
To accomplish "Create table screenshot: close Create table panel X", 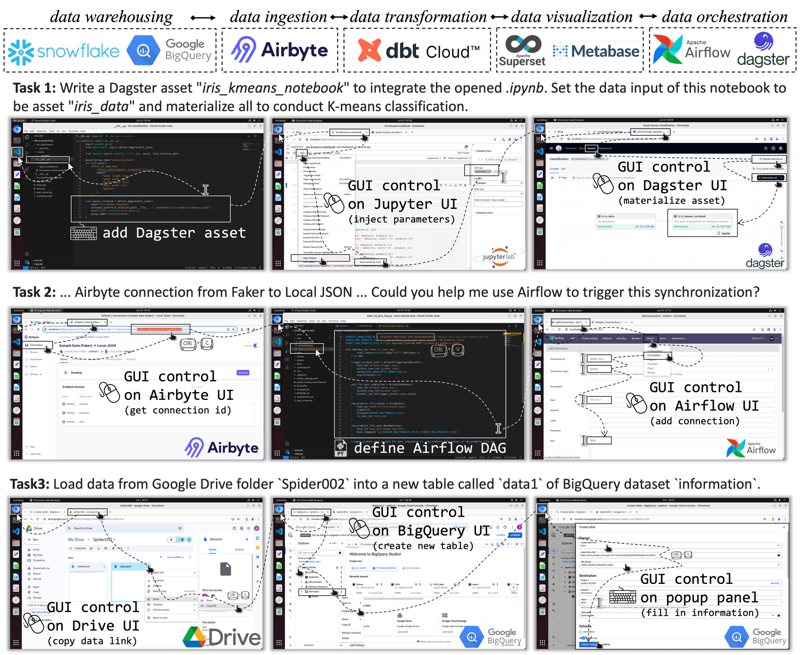I will click(784, 527).
